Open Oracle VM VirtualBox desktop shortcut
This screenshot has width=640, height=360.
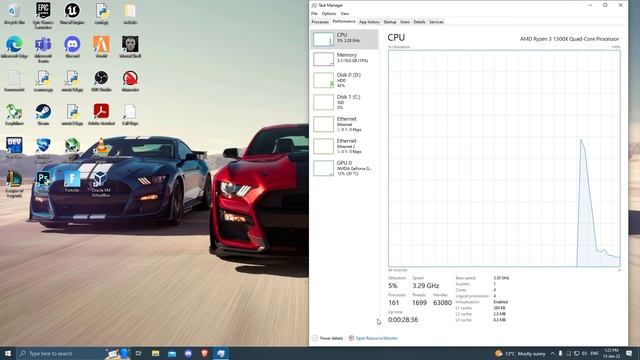point(101,184)
